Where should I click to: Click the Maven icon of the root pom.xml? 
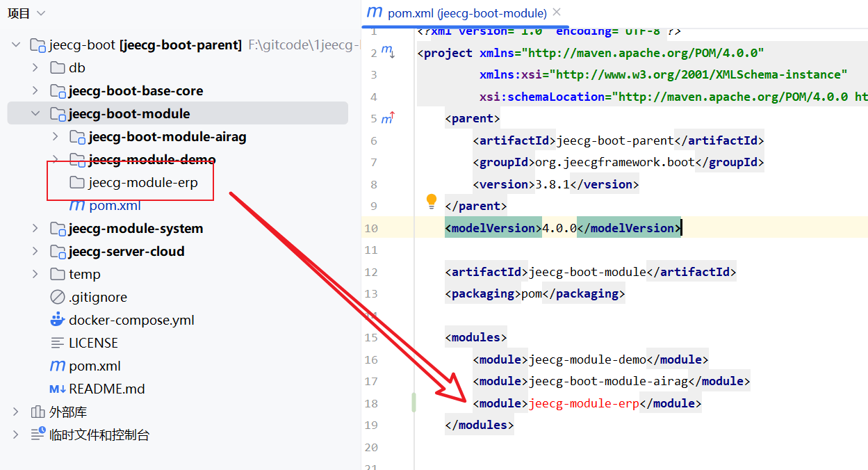(57, 366)
